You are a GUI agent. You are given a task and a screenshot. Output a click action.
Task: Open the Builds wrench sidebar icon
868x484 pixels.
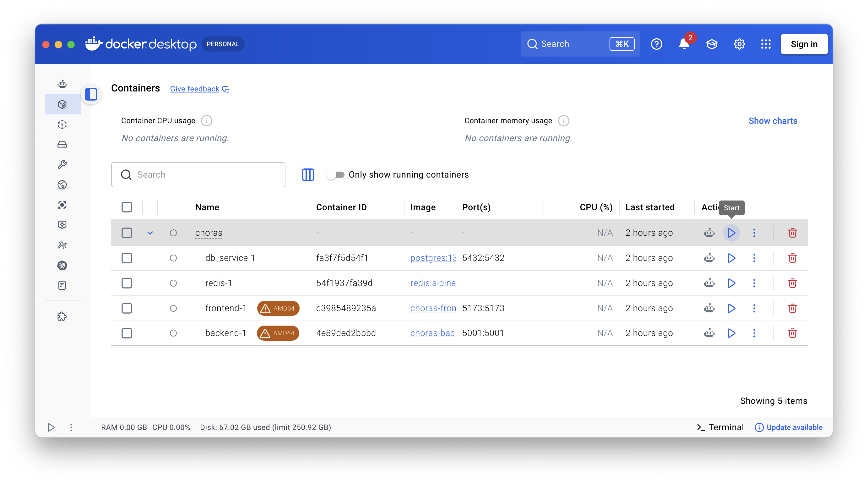tap(62, 165)
